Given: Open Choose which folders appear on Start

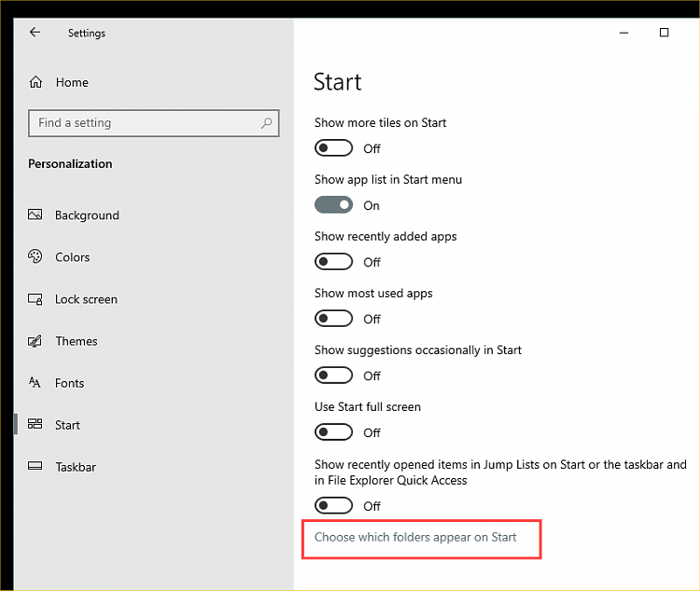Looking at the screenshot, I should coord(415,537).
